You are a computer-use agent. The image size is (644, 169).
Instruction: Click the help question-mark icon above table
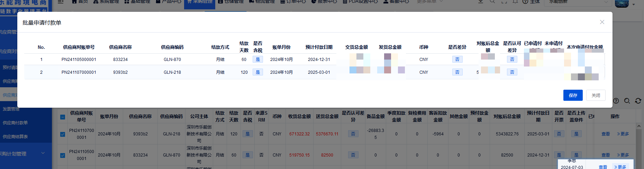(616, 101)
